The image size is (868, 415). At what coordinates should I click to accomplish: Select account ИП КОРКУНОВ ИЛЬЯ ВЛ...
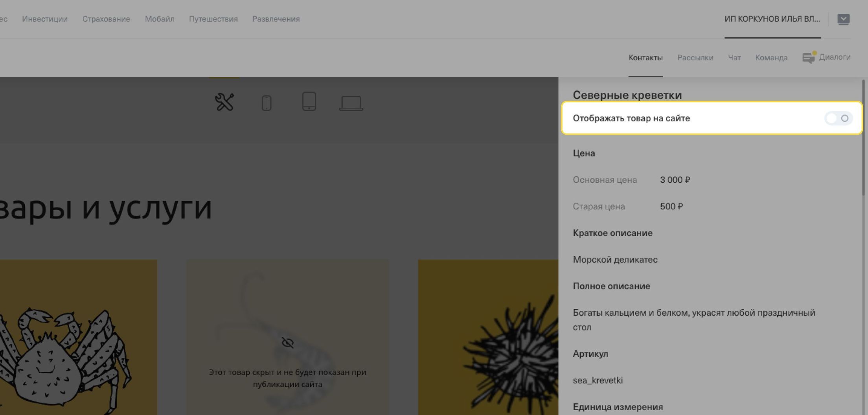(772, 19)
